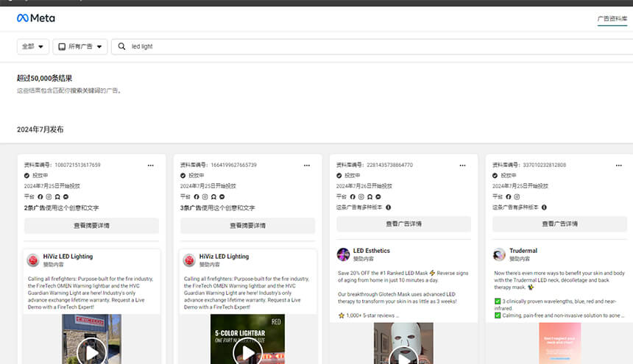Image resolution: width=633 pixels, height=364 pixels.
Task: Click HiViz LED Lighting avatar on second ad
Action: (189, 260)
